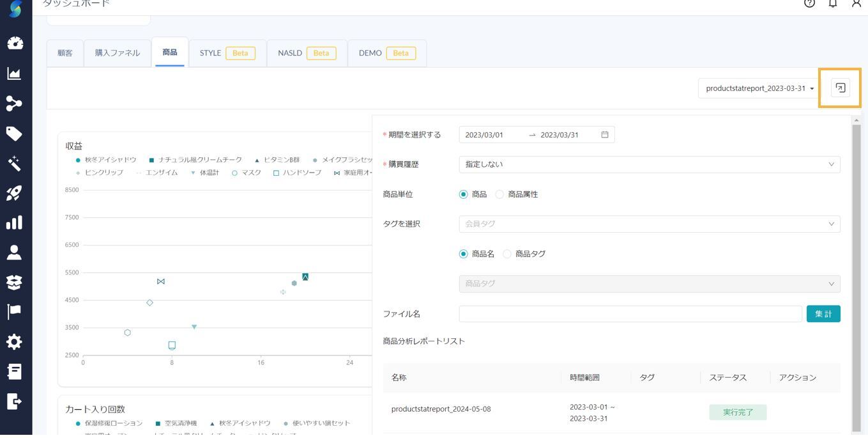Click the ファイル名 text input field

[630, 314]
